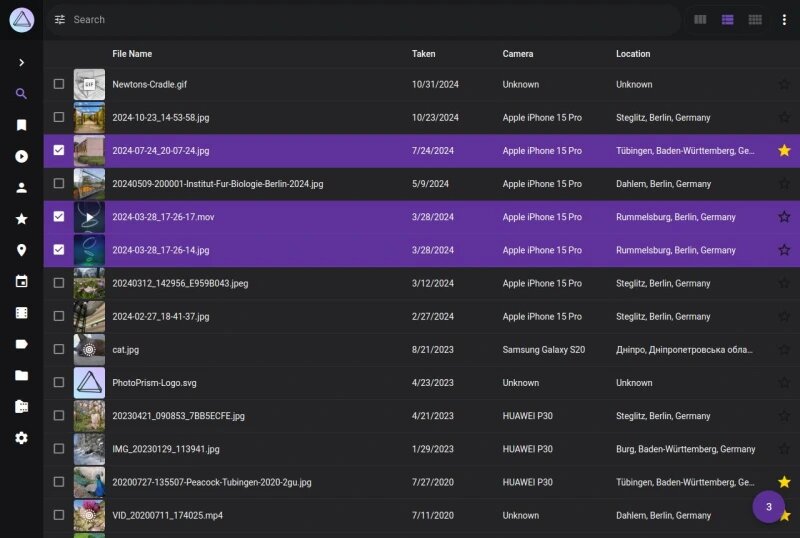Open the PhotoPrism-Logo.svg file name
This screenshot has height=538, width=800.
pyautogui.click(x=154, y=383)
